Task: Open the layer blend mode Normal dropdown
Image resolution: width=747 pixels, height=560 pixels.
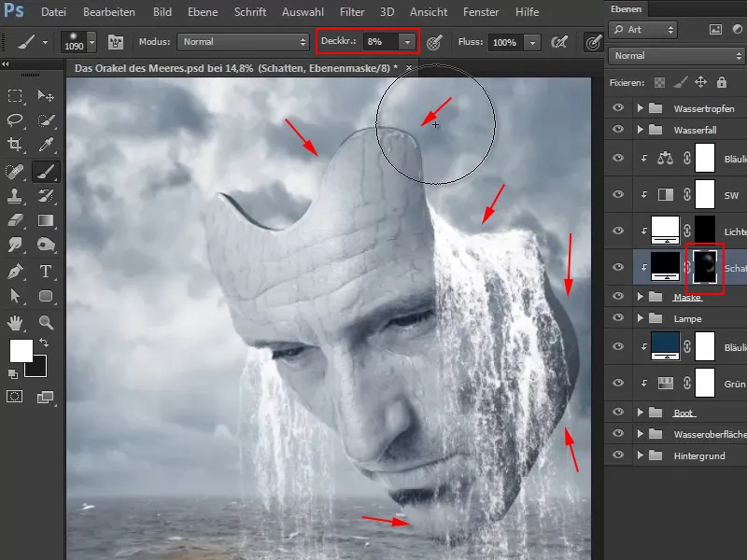Action: 676,56
